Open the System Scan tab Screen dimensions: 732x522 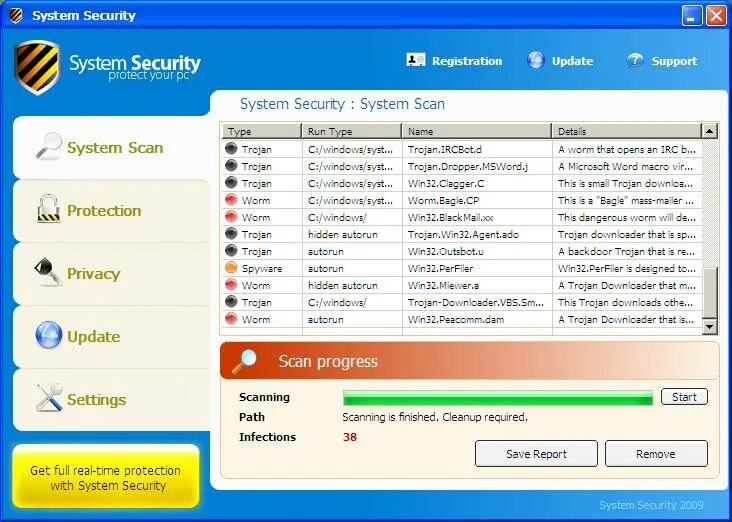tap(112, 147)
